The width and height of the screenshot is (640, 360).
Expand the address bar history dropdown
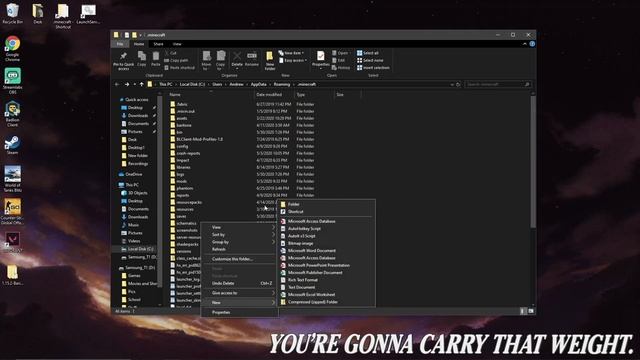[x=452, y=84]
